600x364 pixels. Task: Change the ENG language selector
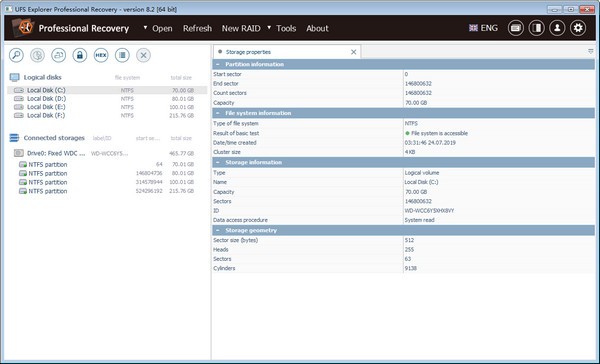click(x=483, y=28)
